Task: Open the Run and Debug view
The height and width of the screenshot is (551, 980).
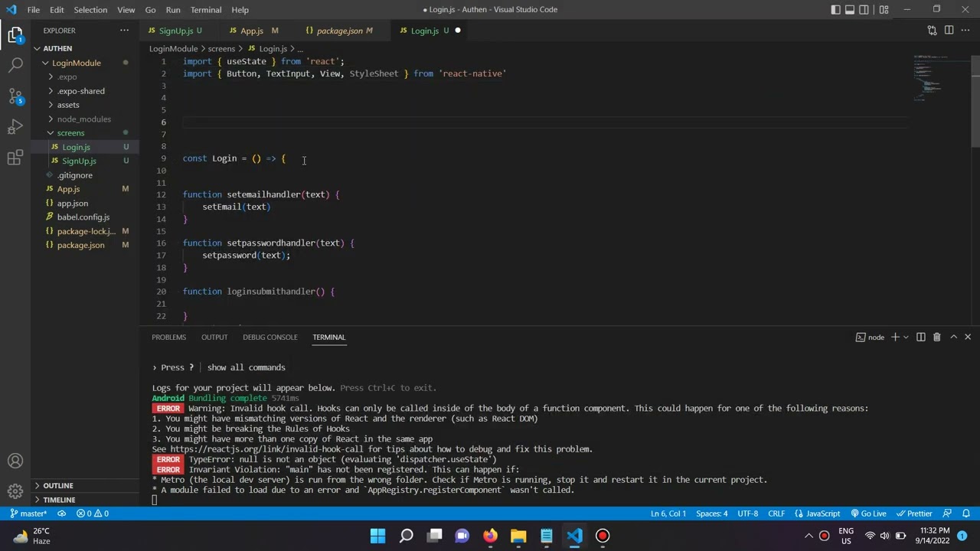Action: coord(15,127)
